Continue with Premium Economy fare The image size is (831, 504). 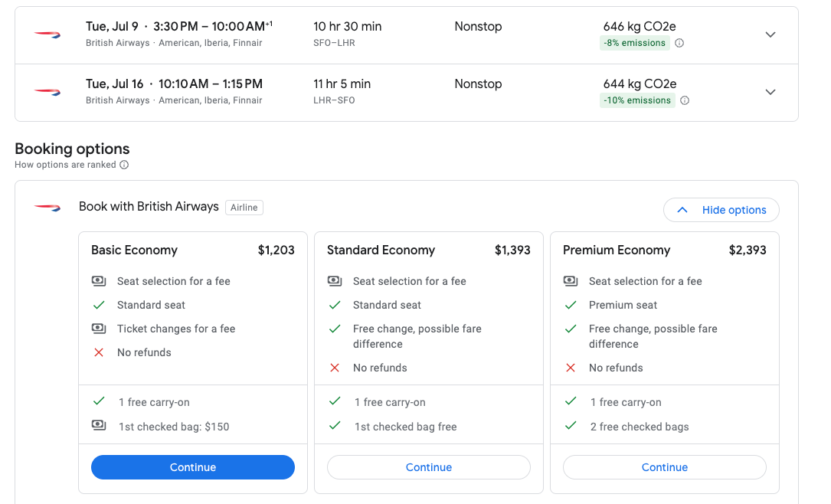point(665,467)
